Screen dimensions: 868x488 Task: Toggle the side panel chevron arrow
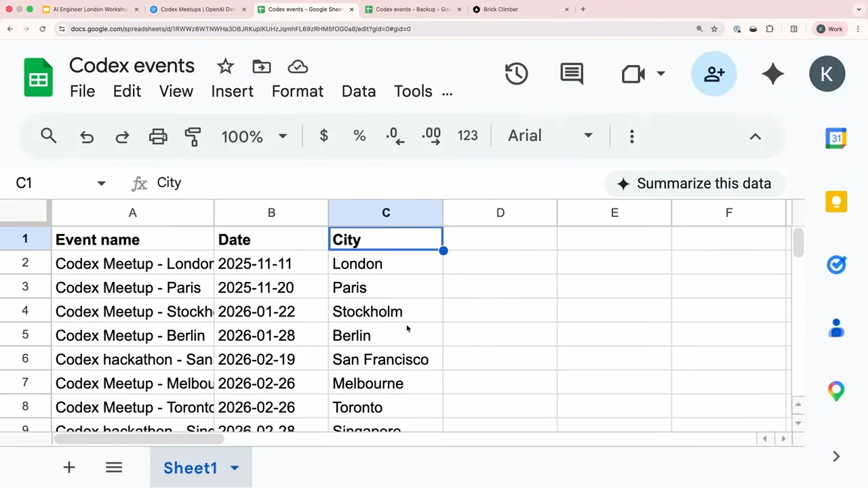(836, 456)
